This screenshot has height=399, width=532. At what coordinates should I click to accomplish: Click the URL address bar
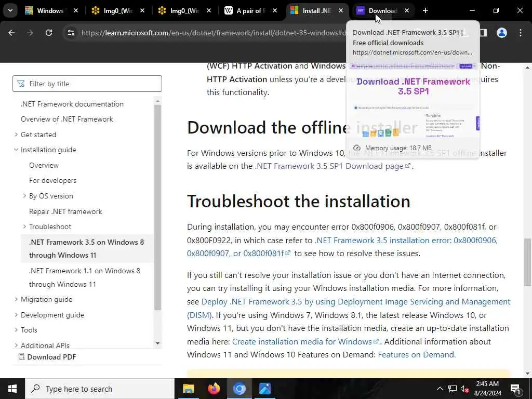(x=214, y=33)
